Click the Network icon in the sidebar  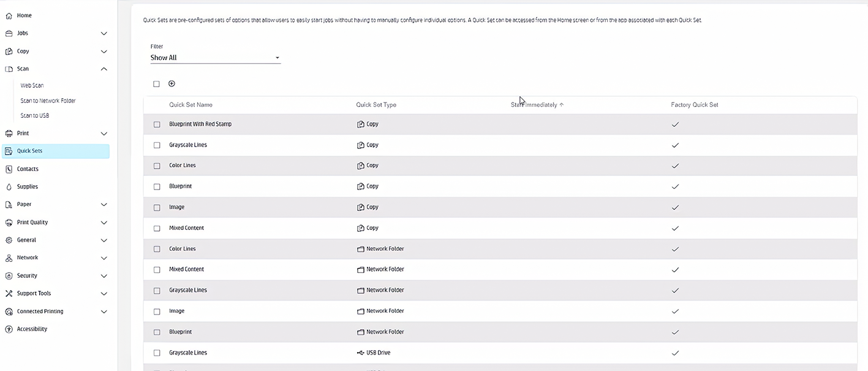tap(9, 258)
